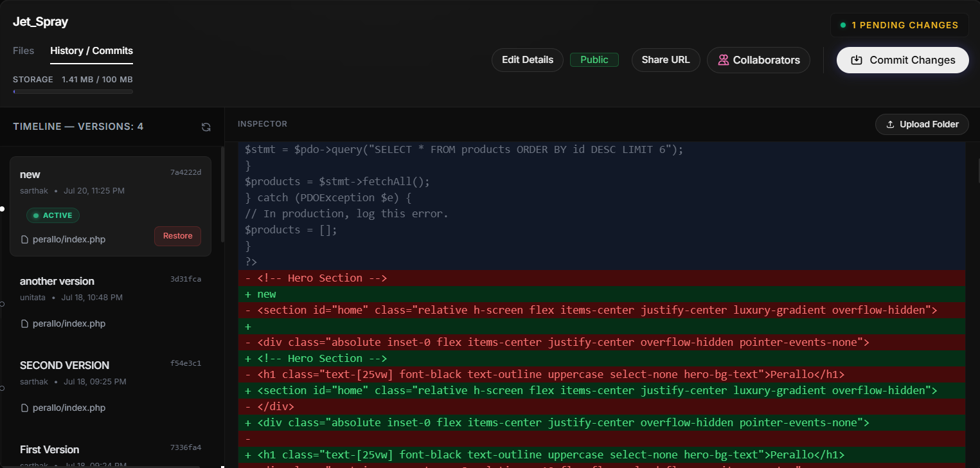
Task: Open Edit Details
Action: (x=528, y=60)
